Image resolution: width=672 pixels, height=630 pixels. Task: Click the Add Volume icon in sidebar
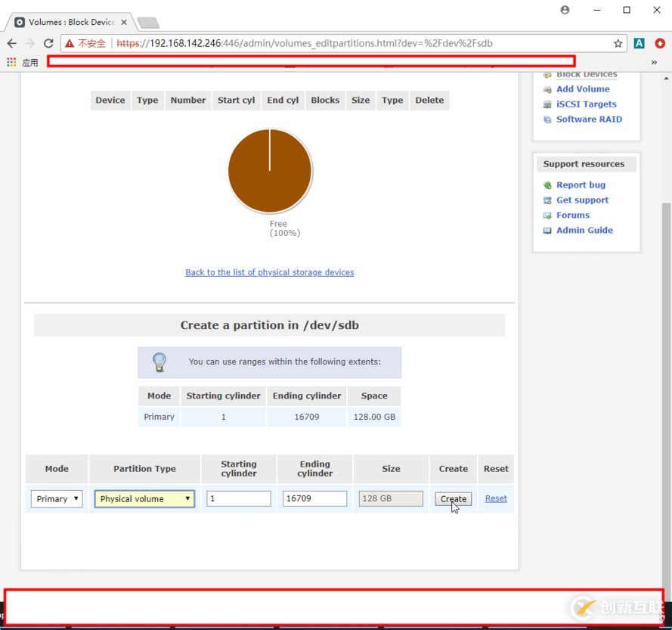tap(547, 89)
